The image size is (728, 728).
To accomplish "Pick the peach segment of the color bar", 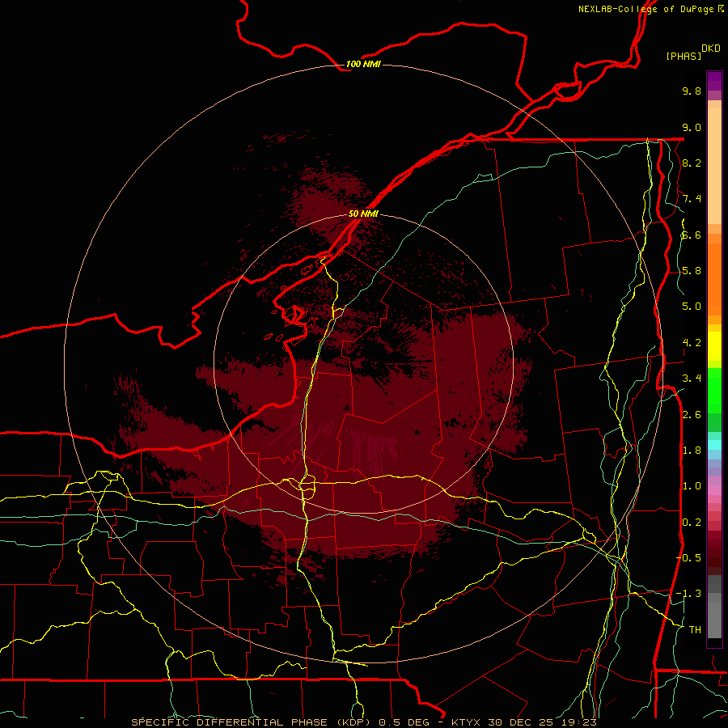I will [714, 166].
